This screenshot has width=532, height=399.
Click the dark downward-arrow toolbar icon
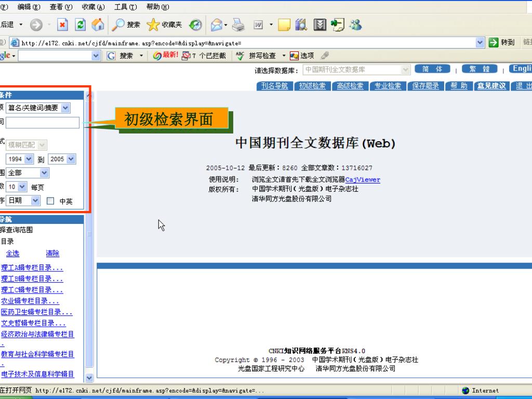[x=320, y=25]
